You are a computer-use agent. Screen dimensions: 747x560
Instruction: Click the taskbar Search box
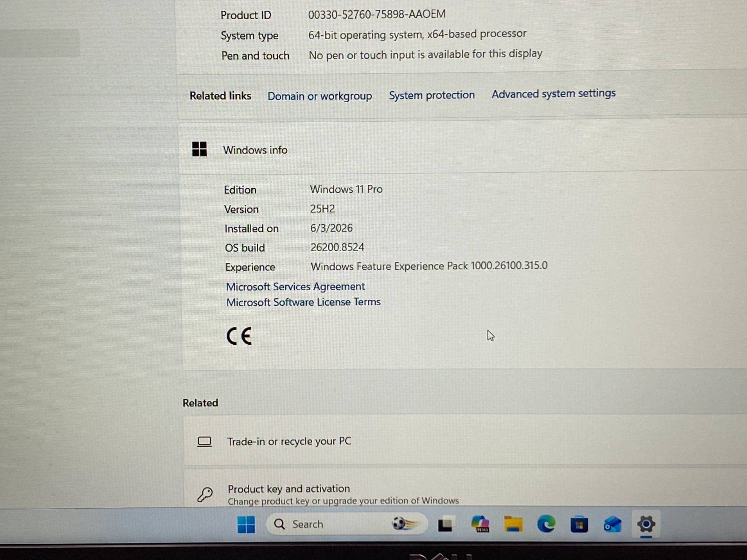click(347, 524)
